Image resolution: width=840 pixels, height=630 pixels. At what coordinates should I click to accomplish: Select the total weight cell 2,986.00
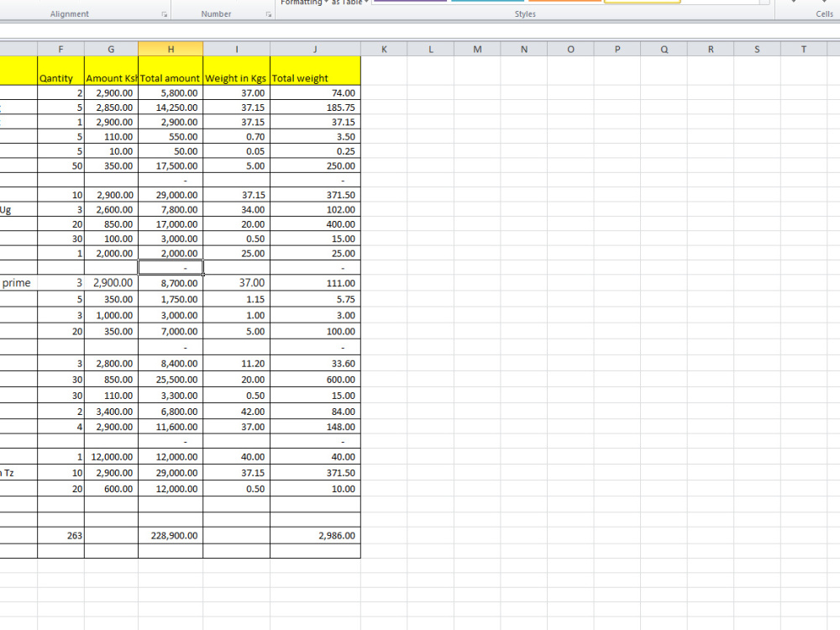click(315, 535)
